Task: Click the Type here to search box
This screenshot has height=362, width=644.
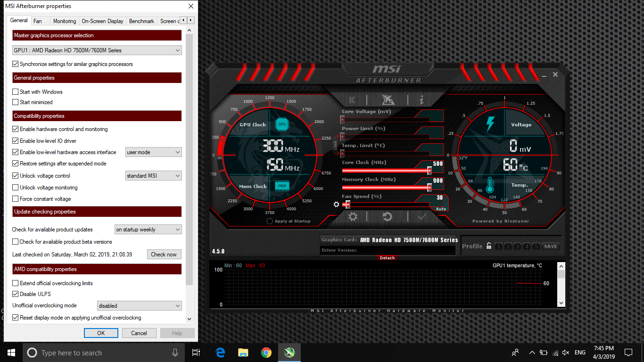Action: 104,353
